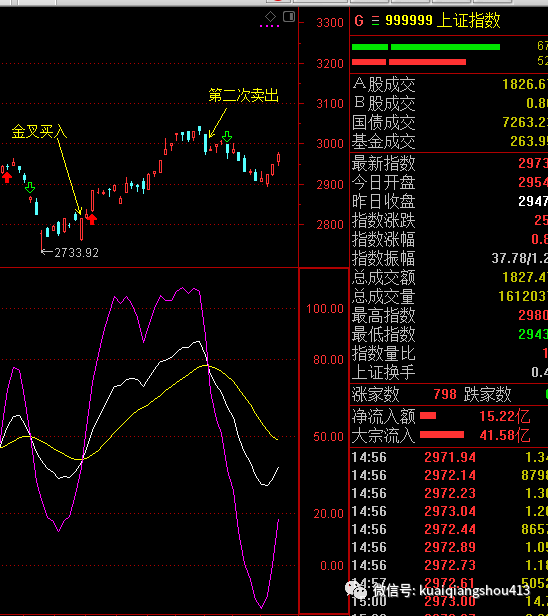Image resolution: width=548 pixels, height=616 pixels.
Task: Select the 999999 上证指数 title
Action: click(x=443, y=20)
